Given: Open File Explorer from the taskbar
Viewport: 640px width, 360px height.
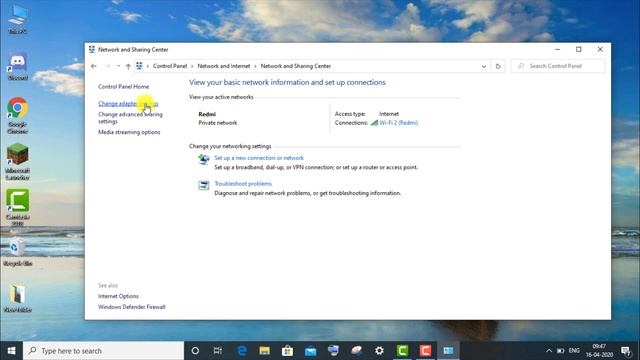Looking at the screenshot, I should (x=264, y=351).
